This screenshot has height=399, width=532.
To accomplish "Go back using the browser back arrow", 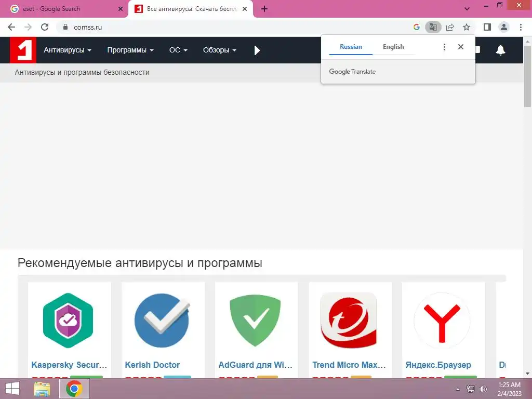I will pos(11,27).
